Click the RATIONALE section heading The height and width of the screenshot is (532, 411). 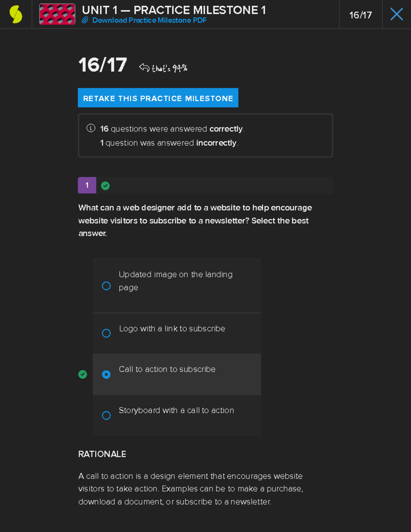coord(102,454)
